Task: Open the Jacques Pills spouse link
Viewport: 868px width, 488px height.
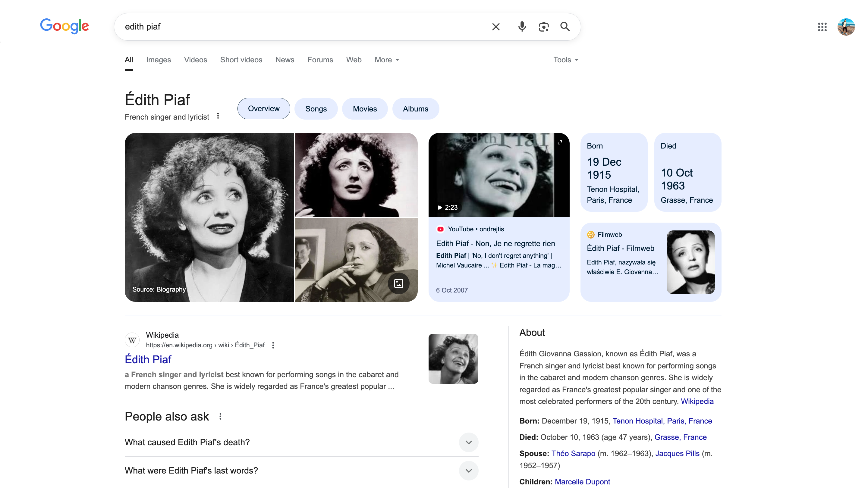Action: pyautogui.click(x=677, y=453)
